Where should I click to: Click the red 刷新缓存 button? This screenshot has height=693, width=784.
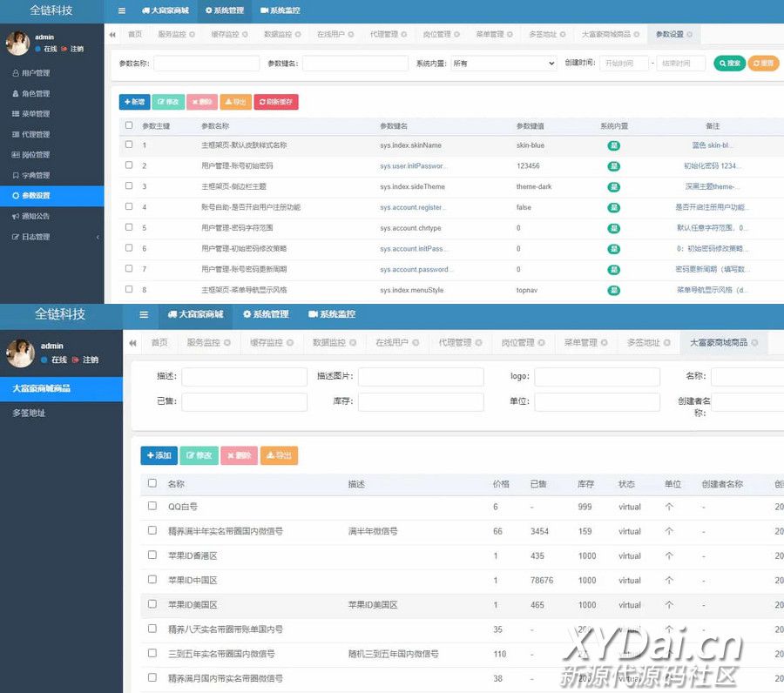pos(276,102)
